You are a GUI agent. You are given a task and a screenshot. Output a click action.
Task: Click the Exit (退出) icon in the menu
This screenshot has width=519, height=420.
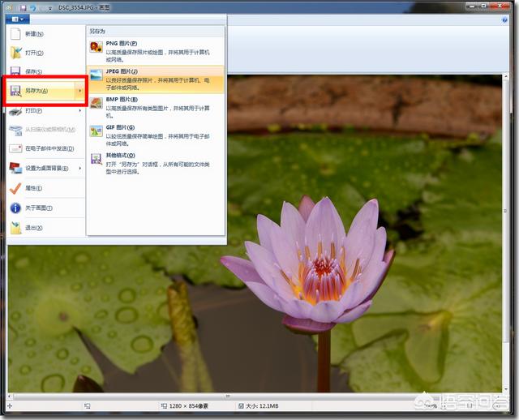[x=15, y=228]
